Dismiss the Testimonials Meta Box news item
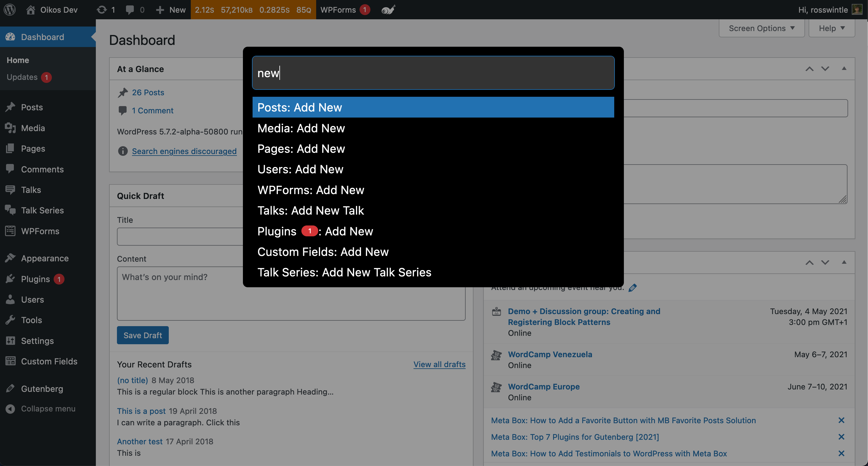Viewport: 868px width, 466px height. tap(841, 453)
